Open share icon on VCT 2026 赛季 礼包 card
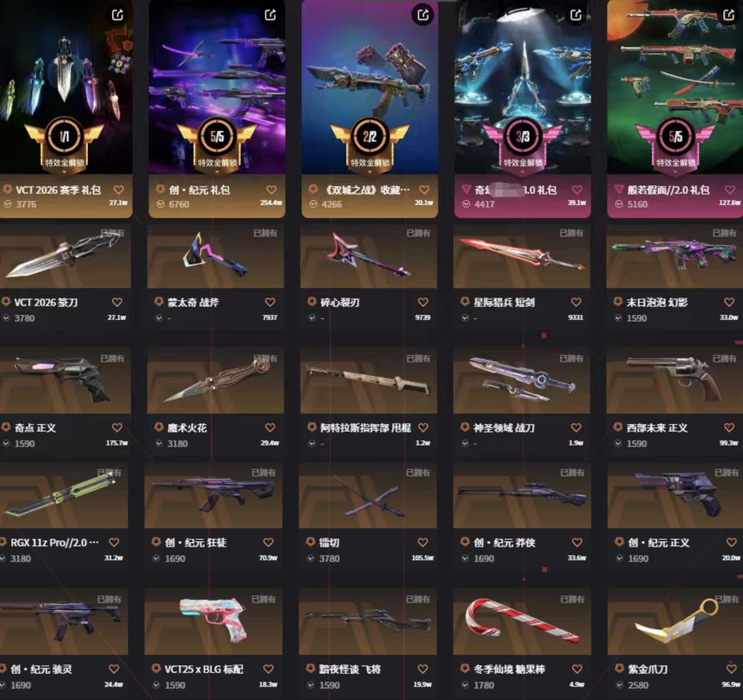Viewport: 743px width, 700px height. pos(118,15)
